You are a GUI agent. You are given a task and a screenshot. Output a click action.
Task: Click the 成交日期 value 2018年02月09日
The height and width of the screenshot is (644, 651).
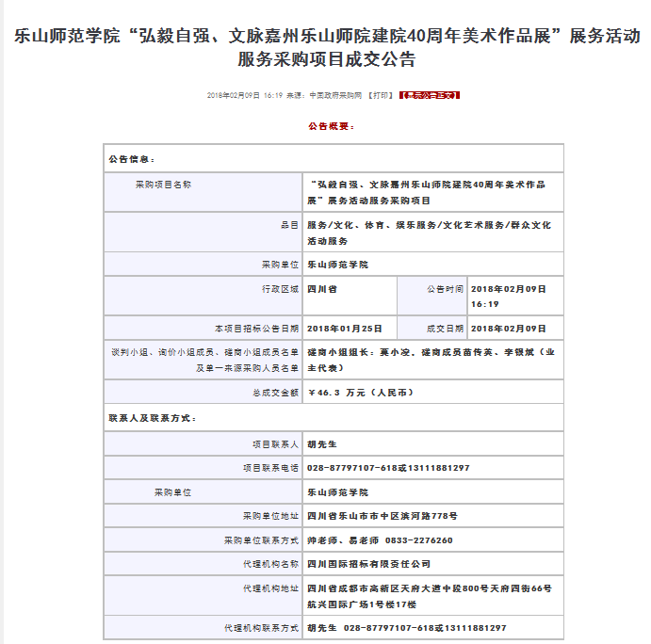click(508, 329)
